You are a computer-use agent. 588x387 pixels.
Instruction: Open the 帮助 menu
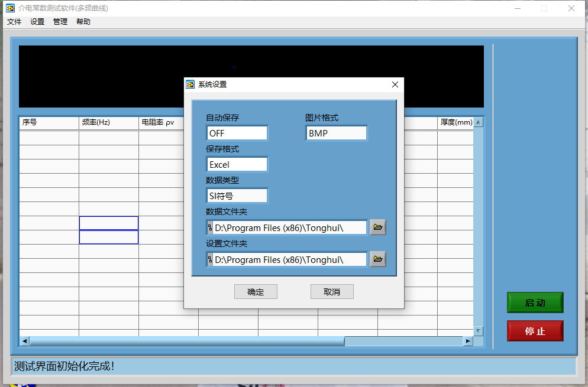point(83,22)
